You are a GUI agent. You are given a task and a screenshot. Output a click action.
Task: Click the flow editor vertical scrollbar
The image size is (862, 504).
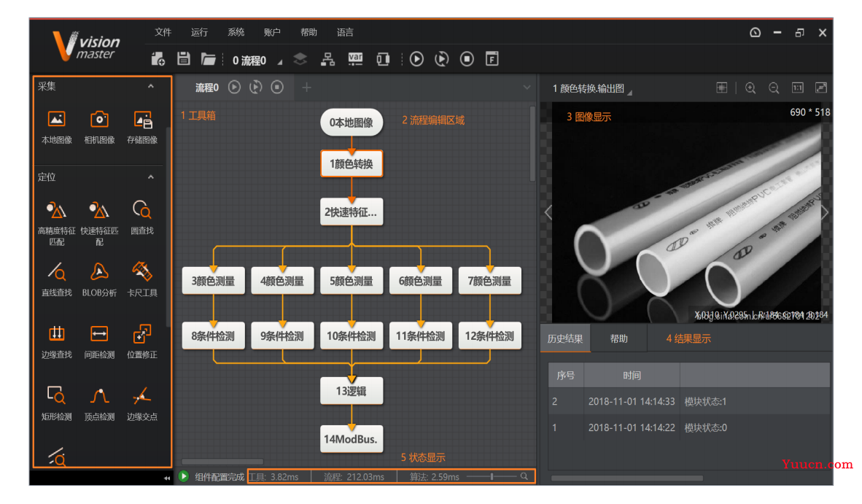pos(532,144)
